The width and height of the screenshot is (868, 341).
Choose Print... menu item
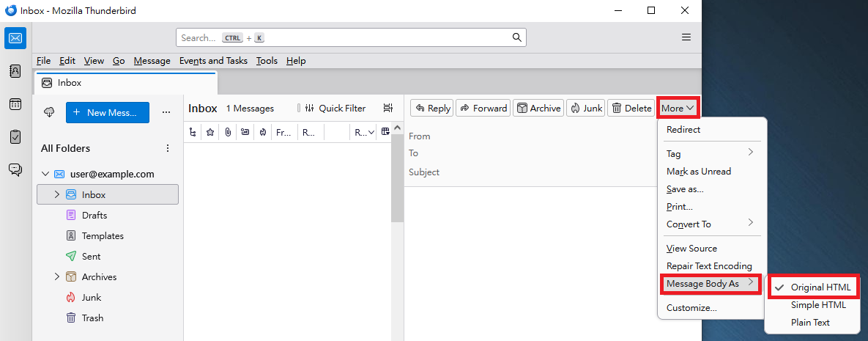point(712,206)
